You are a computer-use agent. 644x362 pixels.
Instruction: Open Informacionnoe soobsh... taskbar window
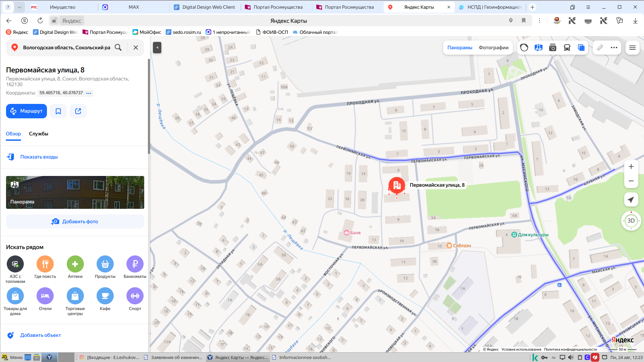[301, 357]
